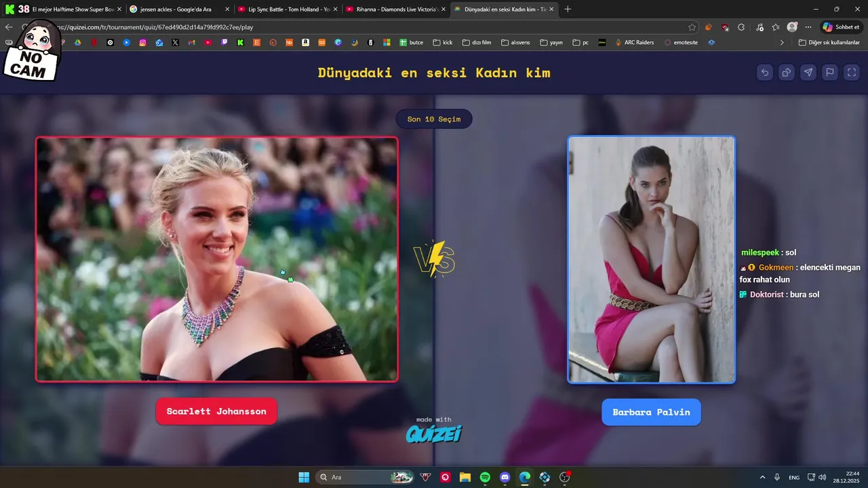Click the browser back arrow

(x=9, y=27)
